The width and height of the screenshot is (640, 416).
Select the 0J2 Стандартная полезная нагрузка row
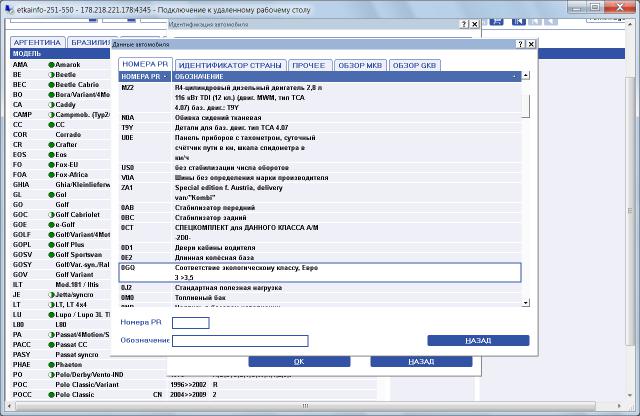point(320,288)
